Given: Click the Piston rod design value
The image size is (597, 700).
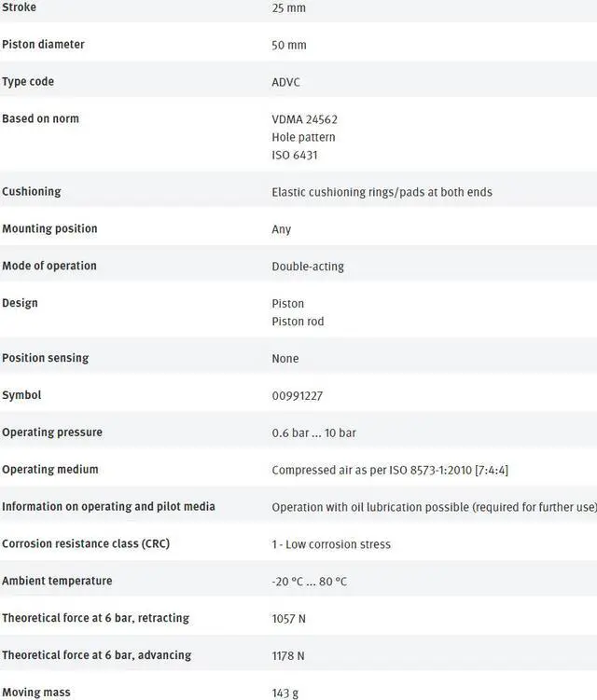Looking at the screenshot, I should click(x=298, y=322).
